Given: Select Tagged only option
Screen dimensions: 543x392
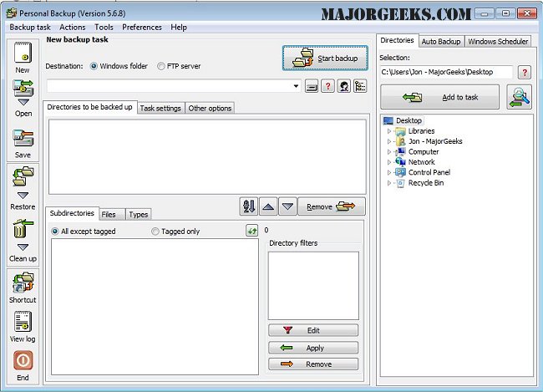Looking at the screenshot, I should (x=176, y=232).
